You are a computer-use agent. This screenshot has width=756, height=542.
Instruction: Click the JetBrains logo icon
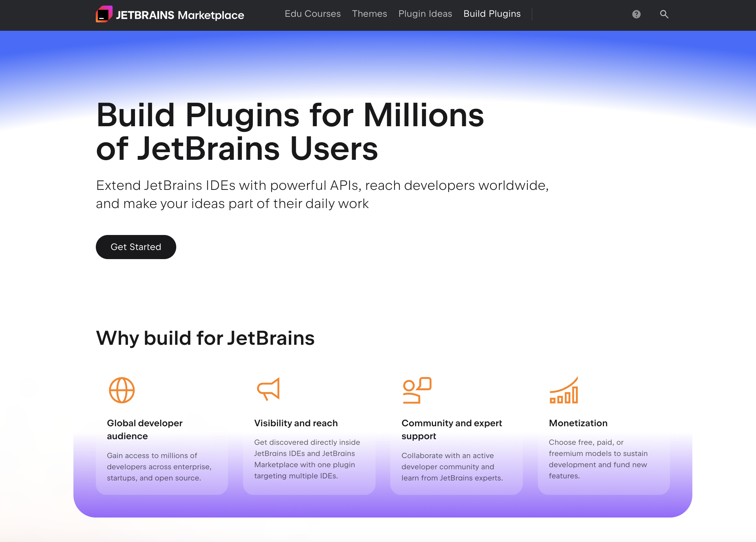pos(104,14)
